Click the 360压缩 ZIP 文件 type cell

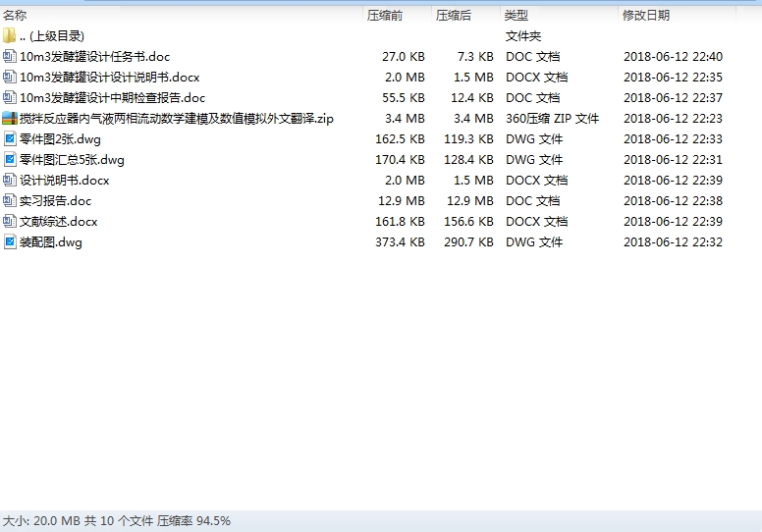point(552,118)
